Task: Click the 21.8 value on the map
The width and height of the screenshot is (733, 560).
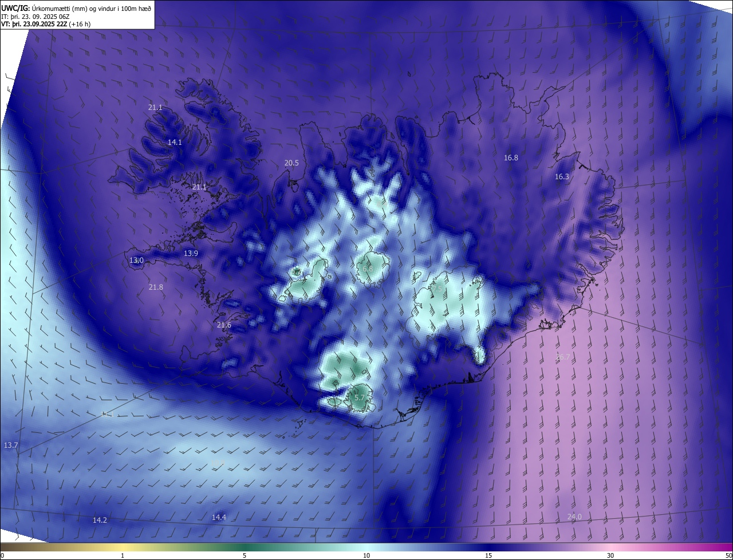Action: (x=156, y=287)
